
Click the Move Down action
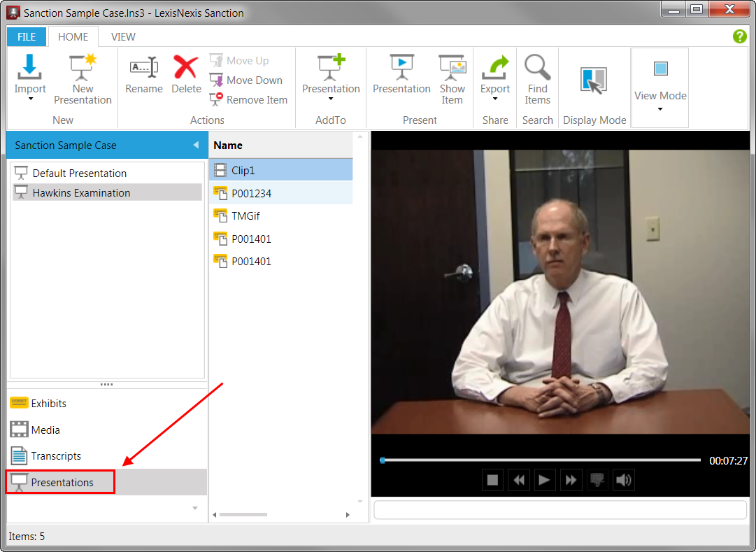point(246,80)
